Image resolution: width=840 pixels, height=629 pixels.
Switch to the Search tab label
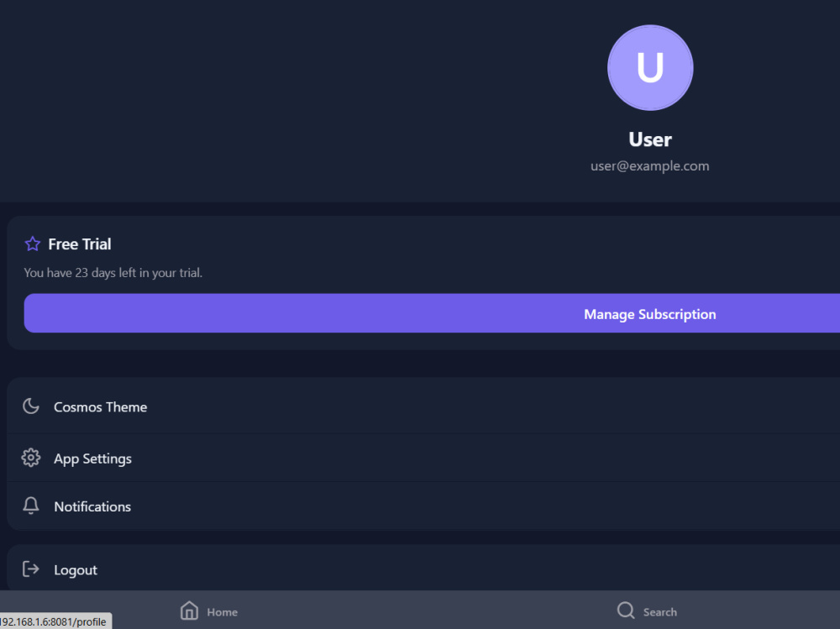(x=660, y=612)
